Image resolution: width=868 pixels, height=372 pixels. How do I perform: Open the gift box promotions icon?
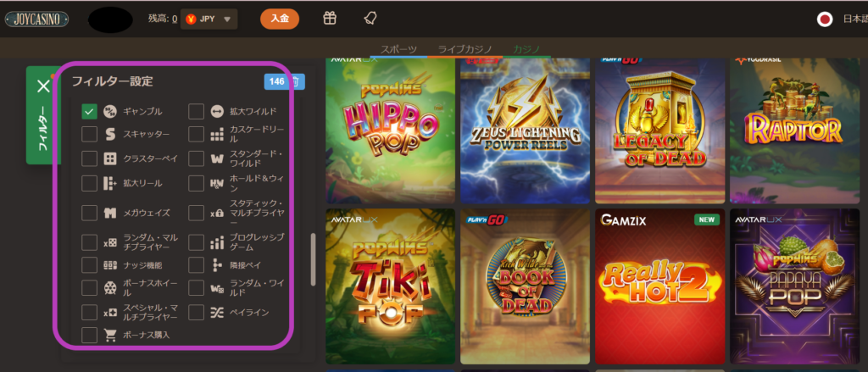pos(330,19)
